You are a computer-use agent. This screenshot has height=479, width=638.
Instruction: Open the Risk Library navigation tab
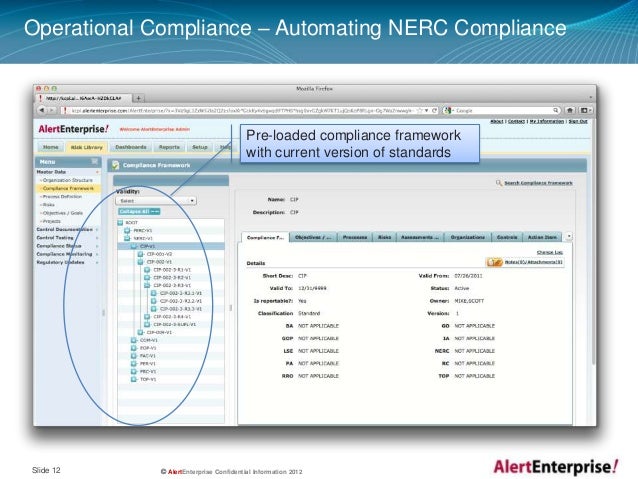pos(86,147)
